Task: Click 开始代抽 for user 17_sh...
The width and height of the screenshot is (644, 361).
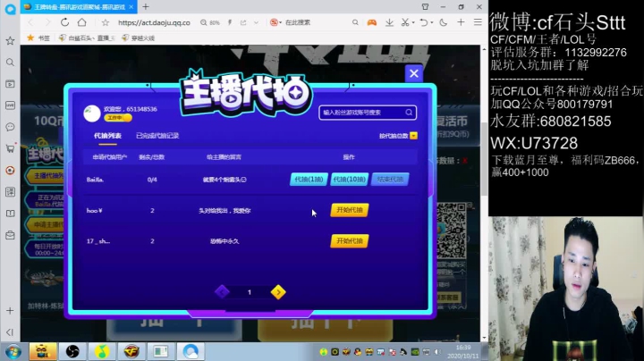Action: click(x=350, y=240)
